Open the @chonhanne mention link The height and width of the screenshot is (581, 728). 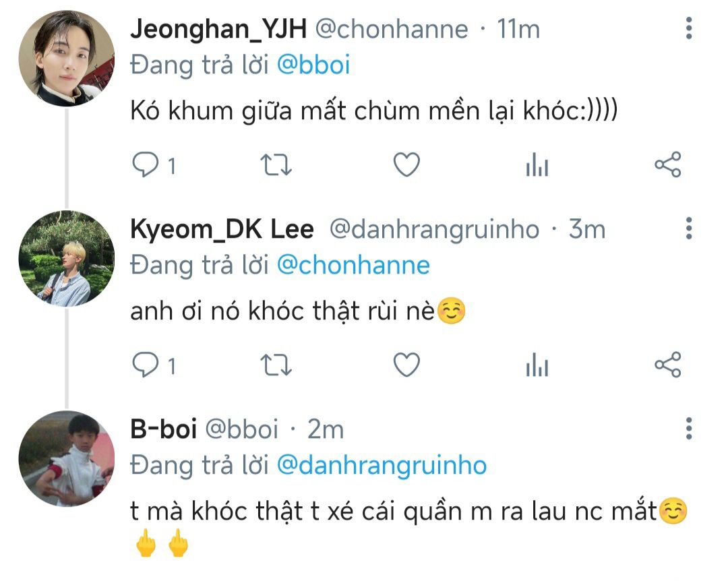coord(353,265)
